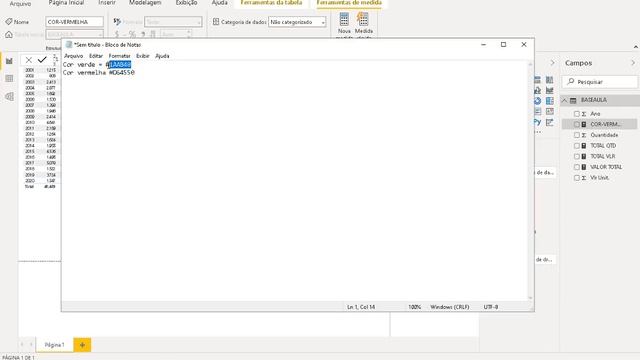Add a new page with plus button

click(82, 345)
